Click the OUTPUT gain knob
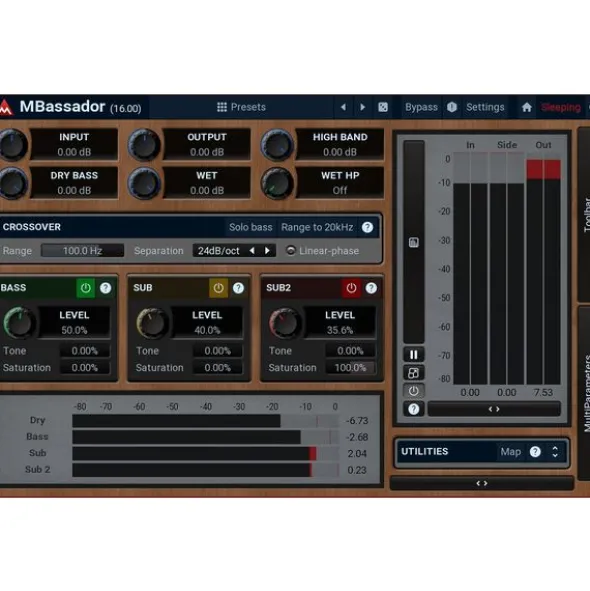The height and width of the screenshot is (591, 590). pyautogui.click(x=144, y=144)
